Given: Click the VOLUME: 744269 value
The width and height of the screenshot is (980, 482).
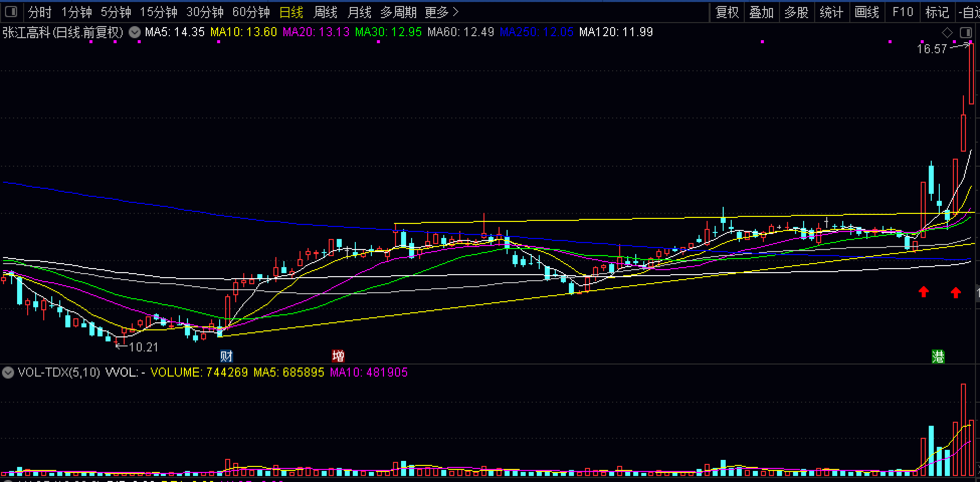Looking at the screenshot, I should point(200,373).
